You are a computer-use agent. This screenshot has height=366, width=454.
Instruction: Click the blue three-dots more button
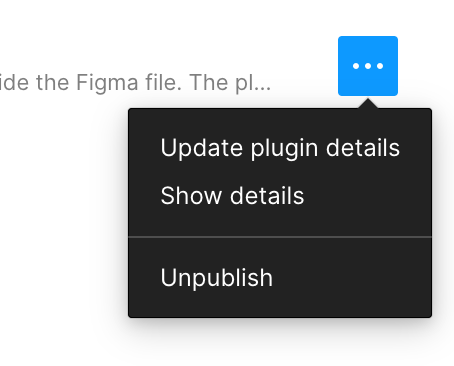[368, 66]
